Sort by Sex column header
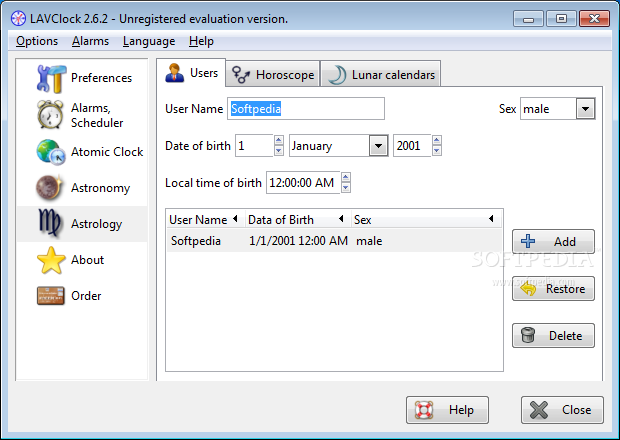620x440 pixels. pyautogui.click(x=426, y=219)
